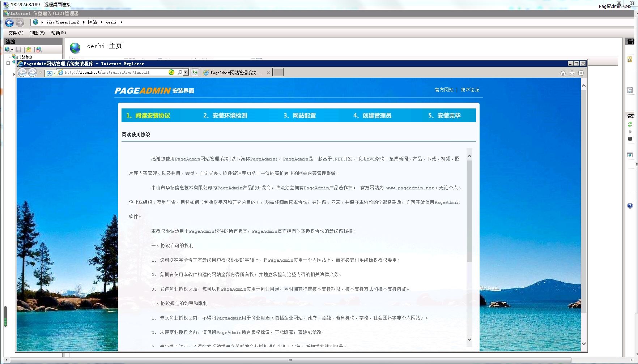Click the browse website icon in Actions pane
This screenshot has width=638, height=364.
[630, 155]
